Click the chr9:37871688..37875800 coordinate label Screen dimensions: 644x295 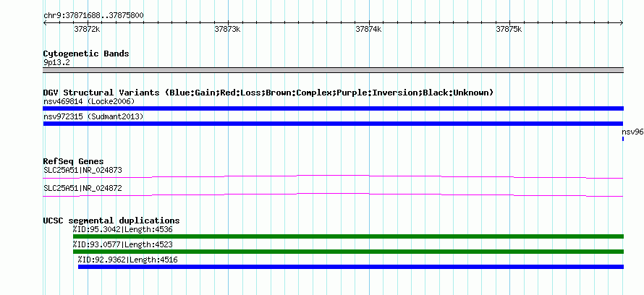coord(93,16)
